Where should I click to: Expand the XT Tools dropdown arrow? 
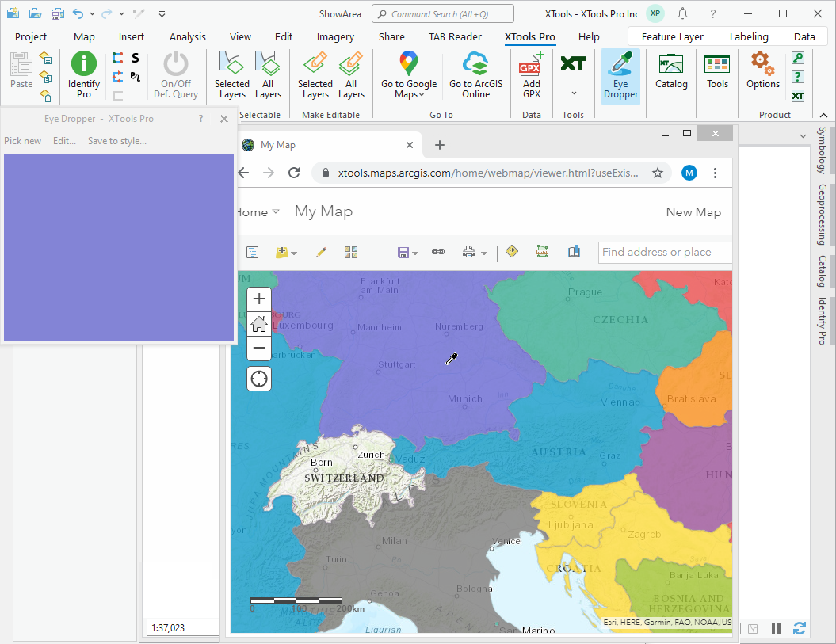[x=573, y=93]
